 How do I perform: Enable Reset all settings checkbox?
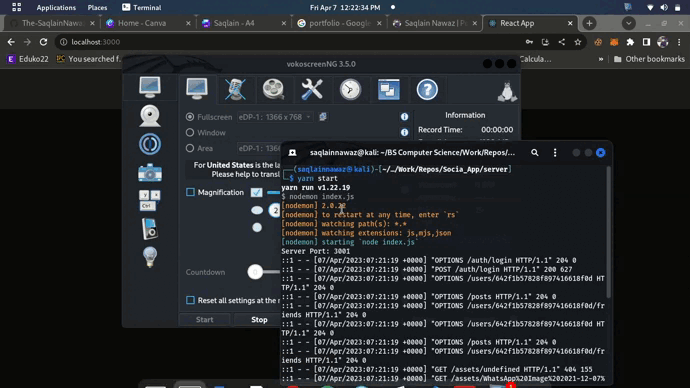[190, 300]
